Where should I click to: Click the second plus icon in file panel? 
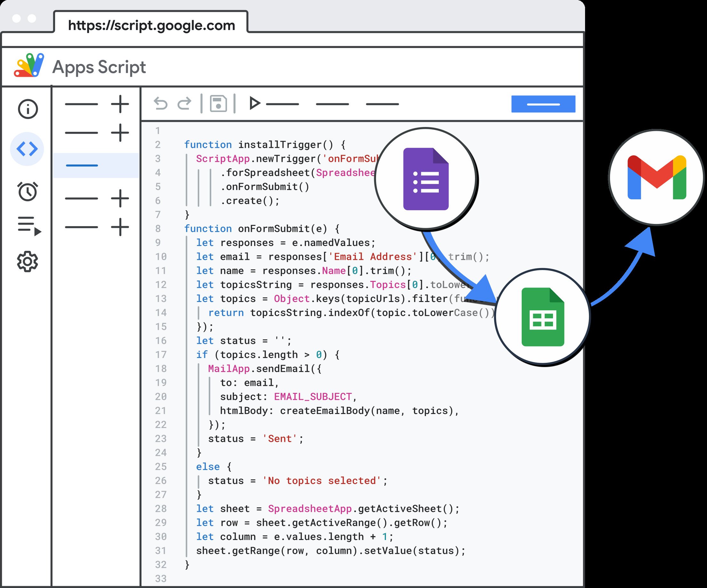(x=120, y=133)
